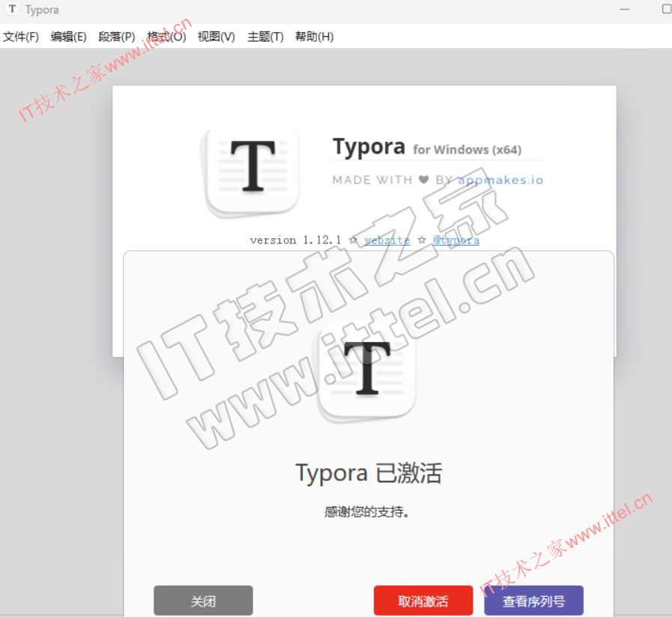This screenshot has width=672, height=617.
Task: Click the "Typora 已激活" heading text
Action: 369,473
